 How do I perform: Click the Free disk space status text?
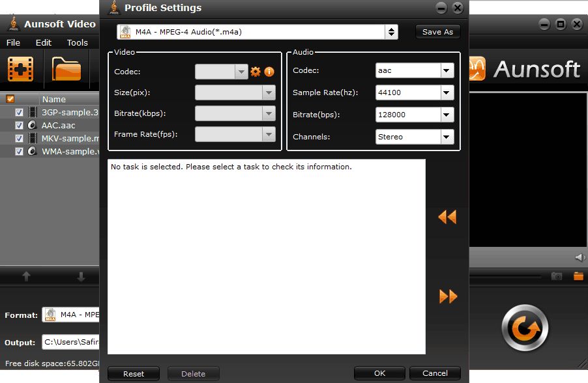52,363
